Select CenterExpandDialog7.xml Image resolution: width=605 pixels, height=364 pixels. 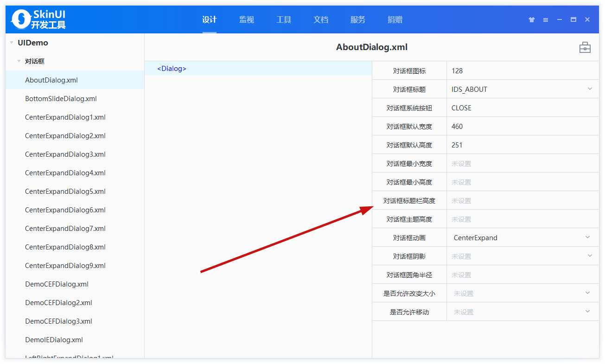(x=75, y=228)
